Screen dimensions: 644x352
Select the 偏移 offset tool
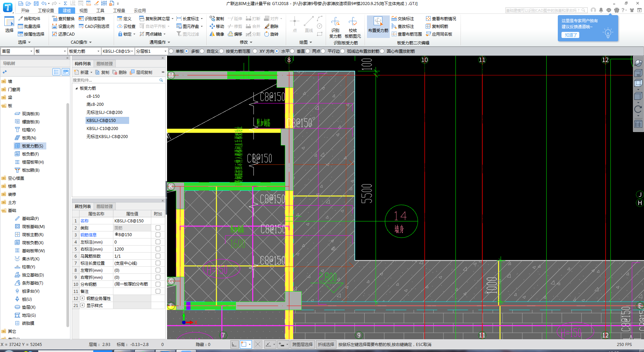[x=235, y=34]
